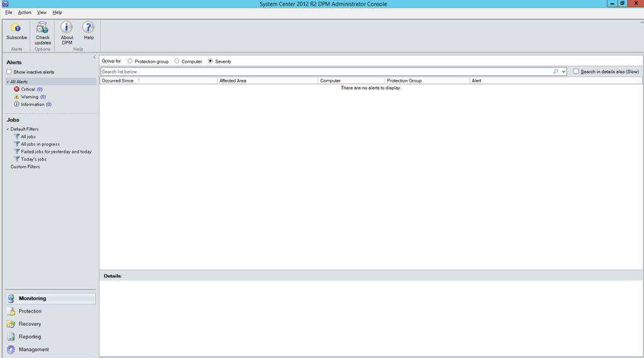Click the Help question mark icon
This screenshot has height=358, width=644.
[89, 28]
